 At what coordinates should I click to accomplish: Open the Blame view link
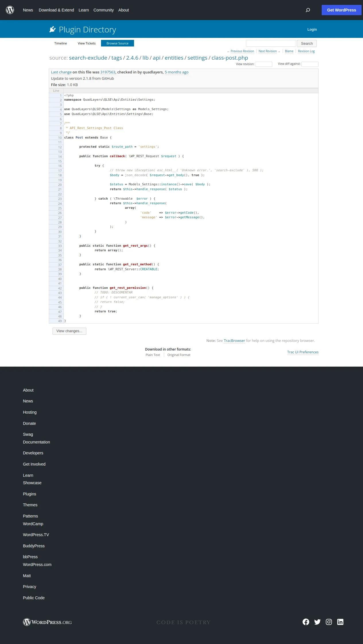tap(289, 51)
